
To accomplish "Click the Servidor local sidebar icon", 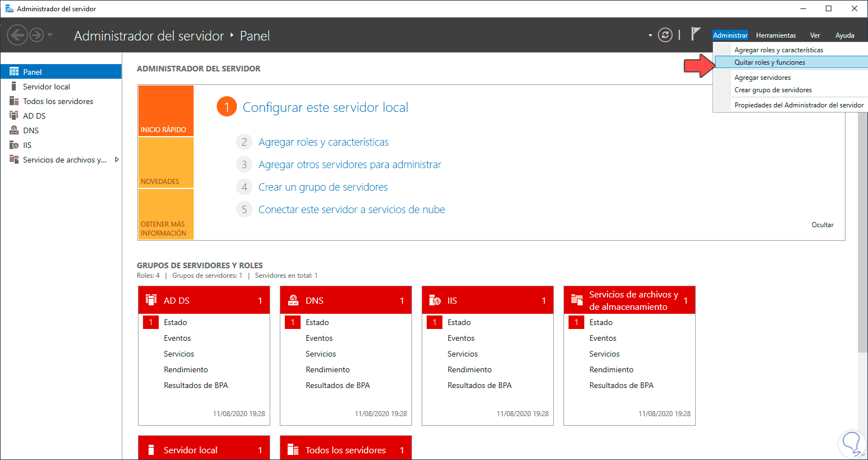I will (14, 87).
